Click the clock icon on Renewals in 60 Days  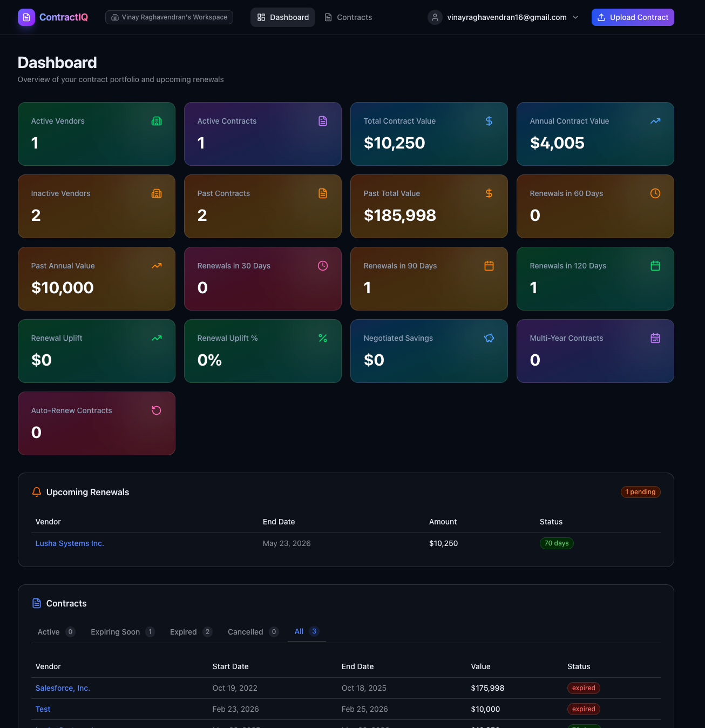[655, 193]
